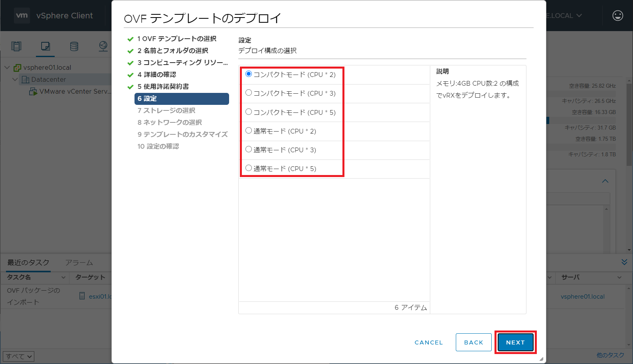Open the feedback smiley icon

tap(617, 16)
